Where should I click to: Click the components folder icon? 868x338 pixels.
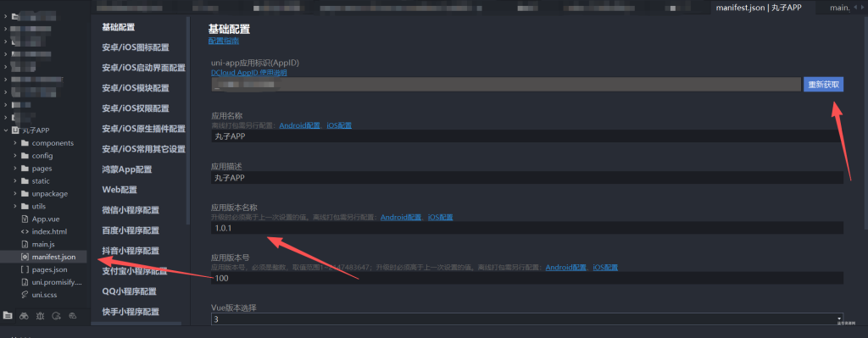(25, 142)
